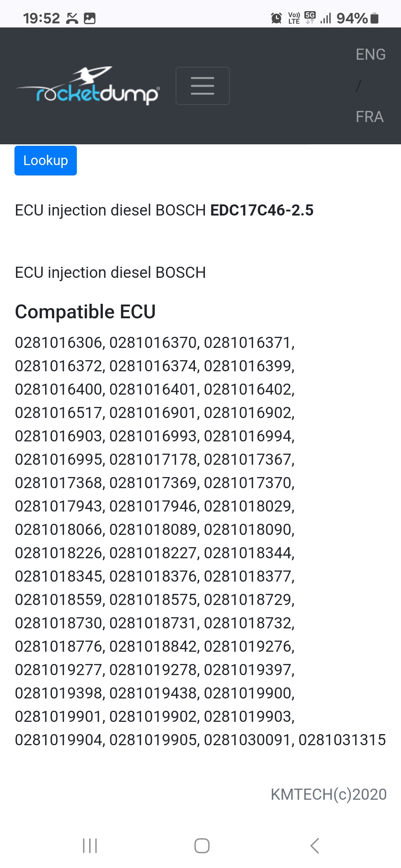Tap ECU number 0281031315
The width and height of the screenshot is (401, 868).
pyautogui.click(x=342, y=740)
